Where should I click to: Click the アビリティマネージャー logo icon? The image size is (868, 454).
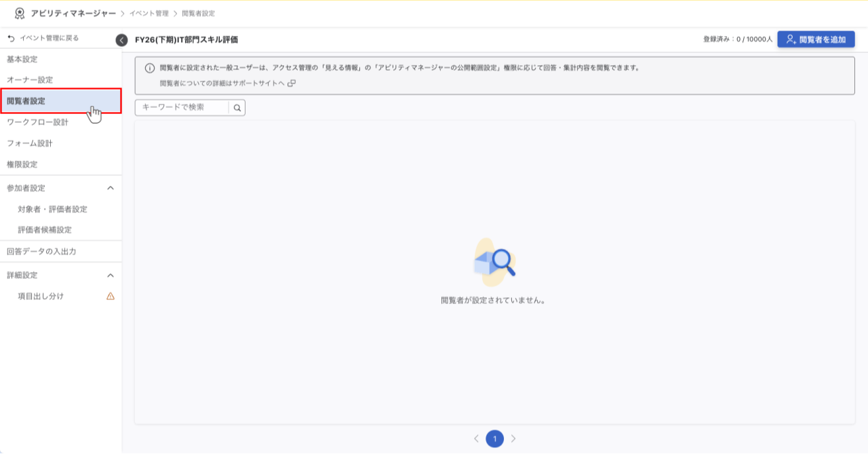click(x=20, y=13)
